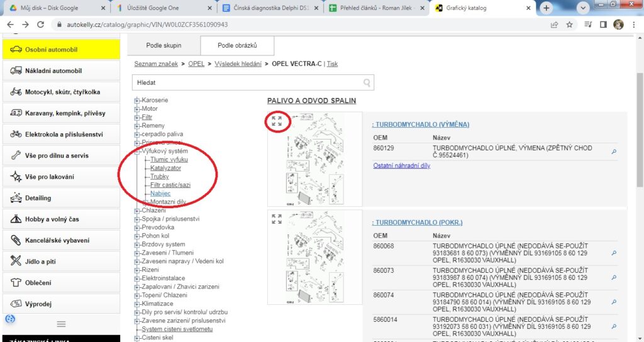Open Ostatní náhradní díly link
The width and height of the screenshot is (644, 342).
(x=402, y=165)
